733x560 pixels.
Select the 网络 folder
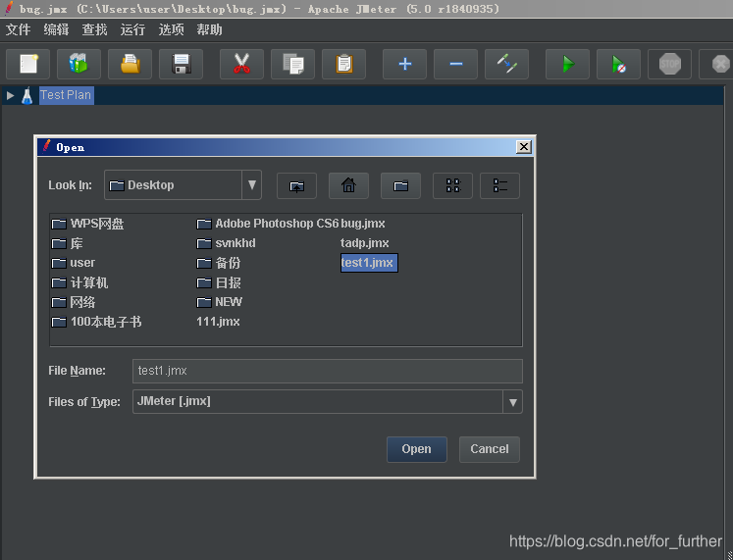(74, 302)
